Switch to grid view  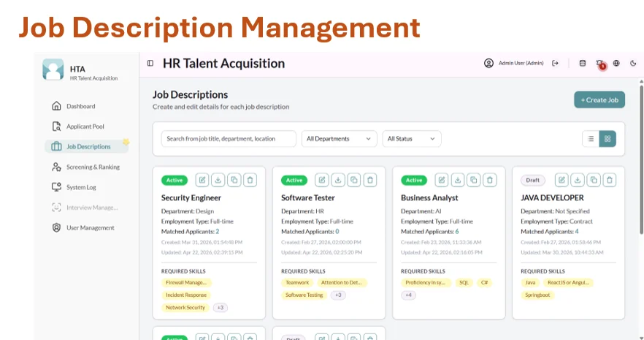click(x=607, y=139)
